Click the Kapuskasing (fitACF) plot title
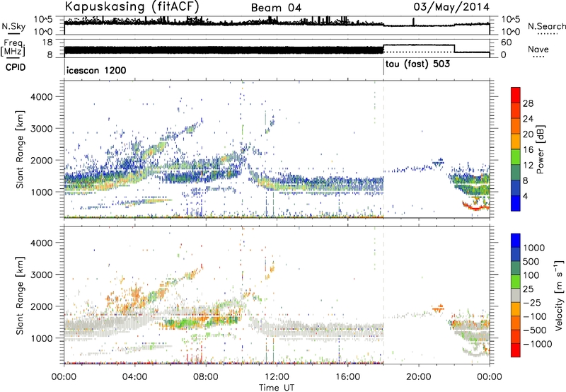Screen dimensions: 566x392 (x=132, y=7)
